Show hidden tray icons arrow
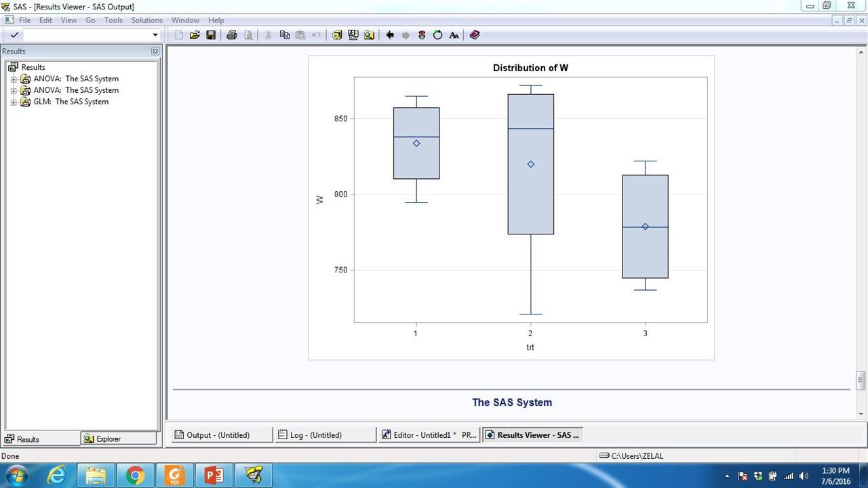The width and height of the screenshot is (868, 488). 727,476
